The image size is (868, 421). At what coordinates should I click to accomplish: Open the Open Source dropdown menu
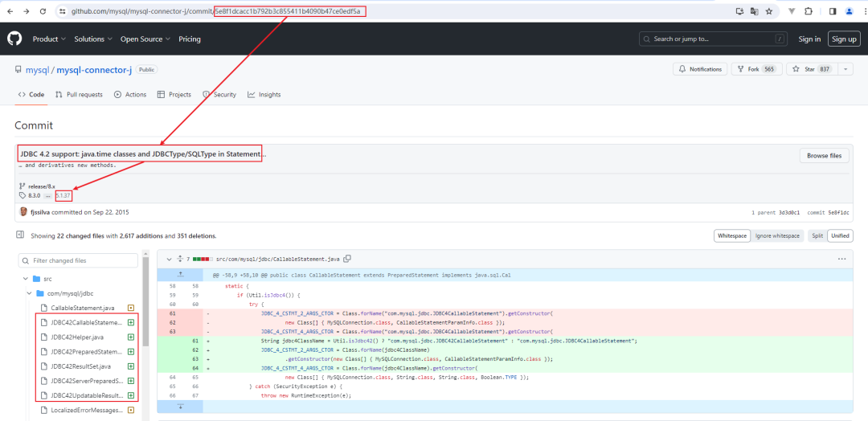click(145, 39)
